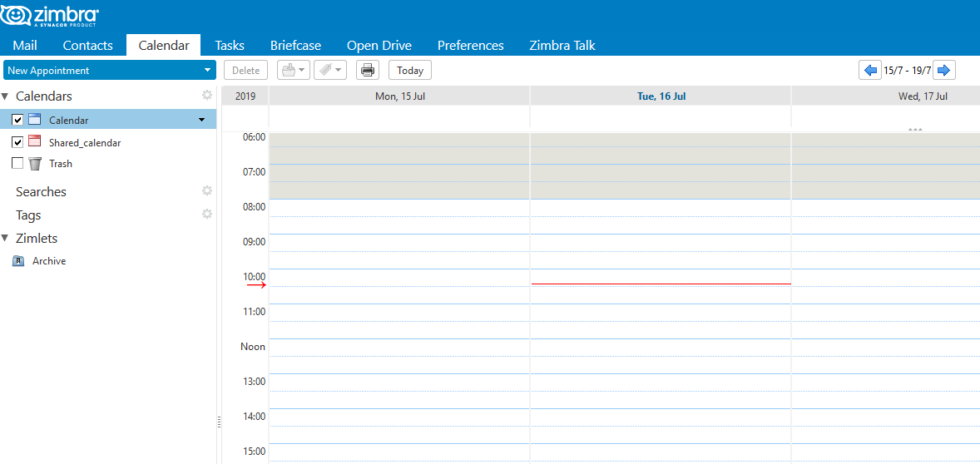The width and height of the screenshot is (980, 464).
Task: Collapse the Calendars section
Action: (x=5, y=96)
